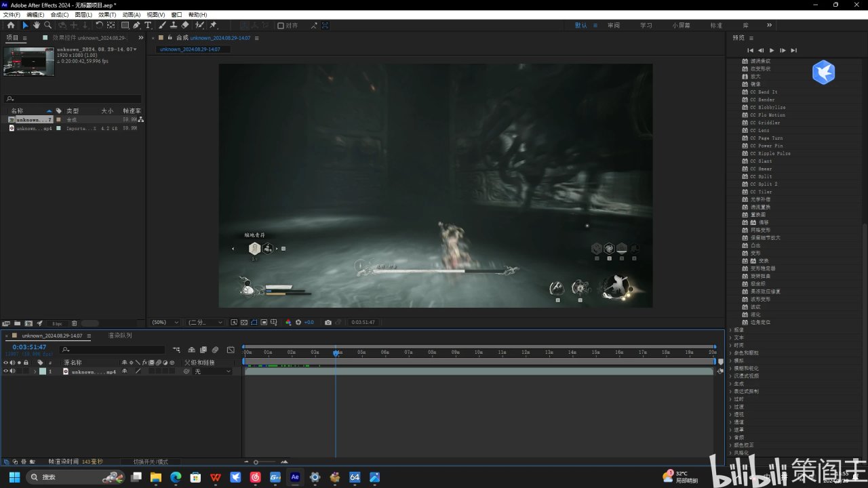Select the Type text tool
This screenshot has width=868, height=488.
148,25
